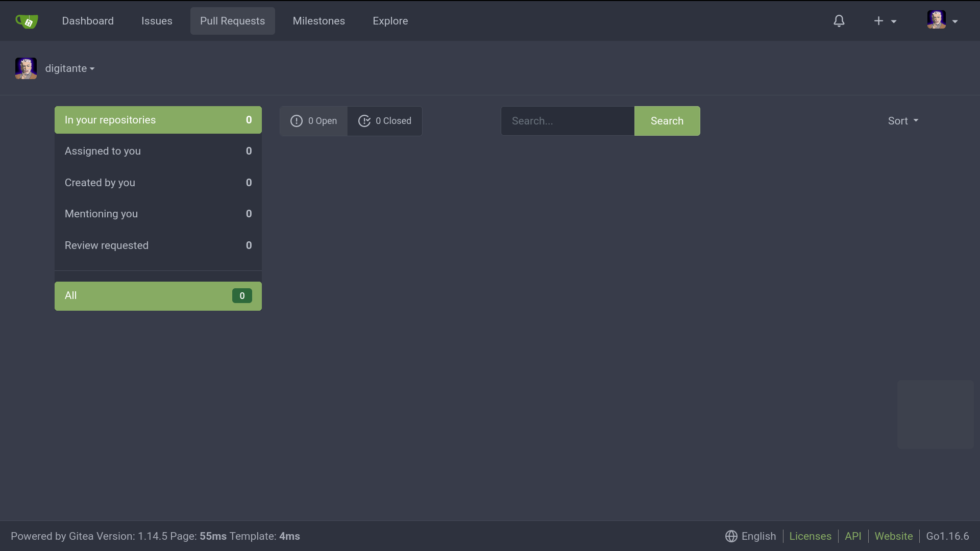Open the Licenses footer link
Viewport: 980px width, 551px height.
coord(810,536)
